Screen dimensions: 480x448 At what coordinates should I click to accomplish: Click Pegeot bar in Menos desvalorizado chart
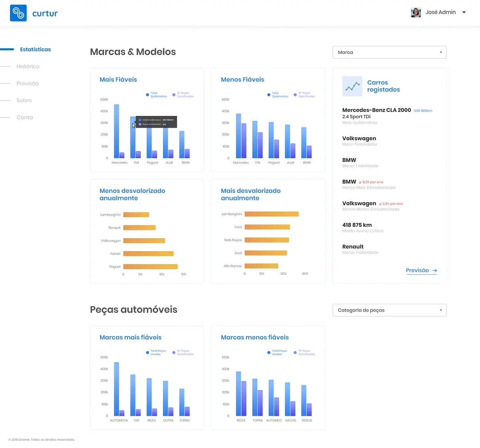(150, 267)
